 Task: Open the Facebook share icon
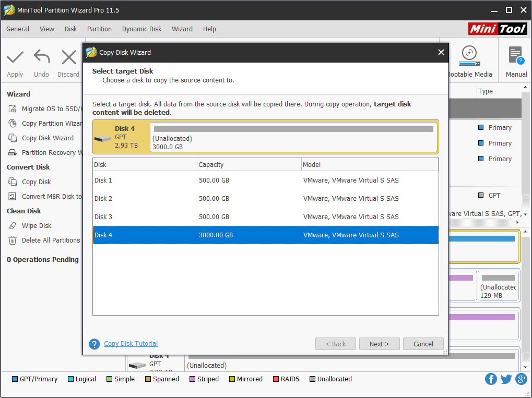click(491, 379)
